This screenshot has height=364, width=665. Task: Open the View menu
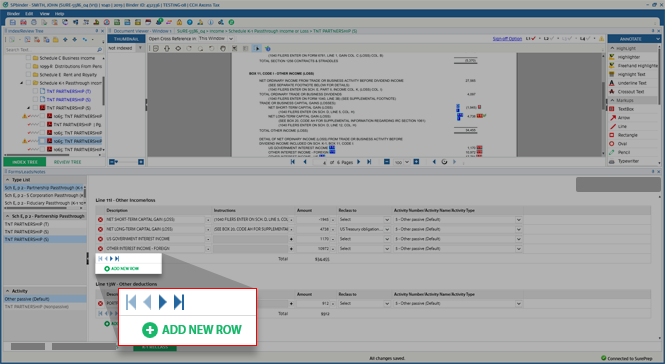pyautogui.click(x=45, y=14)
